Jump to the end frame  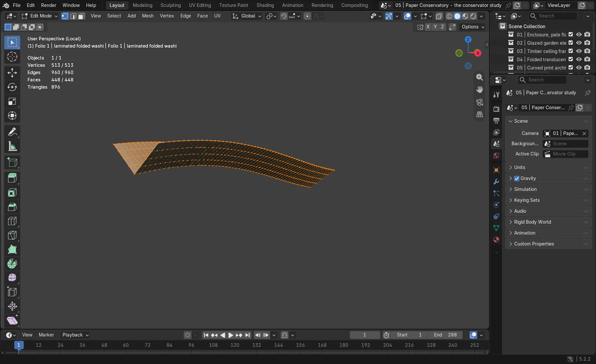click(x=247, y=335)
